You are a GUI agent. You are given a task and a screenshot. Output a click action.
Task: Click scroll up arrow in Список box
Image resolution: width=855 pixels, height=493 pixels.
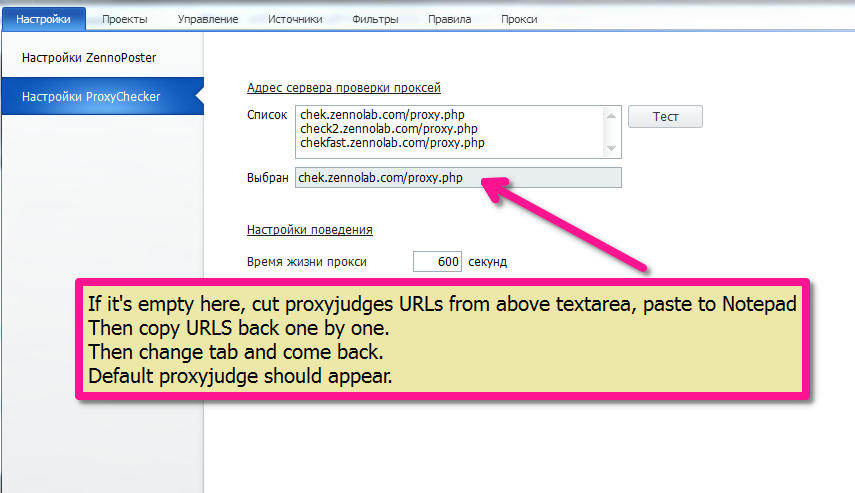pyautogui.click(x=611, y=116)
